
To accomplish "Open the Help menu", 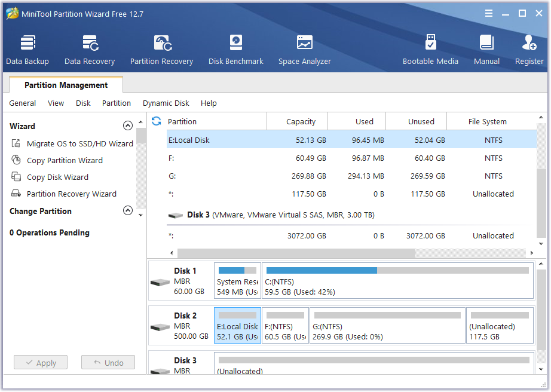I will pyautogui.click(x=209, y=103).
